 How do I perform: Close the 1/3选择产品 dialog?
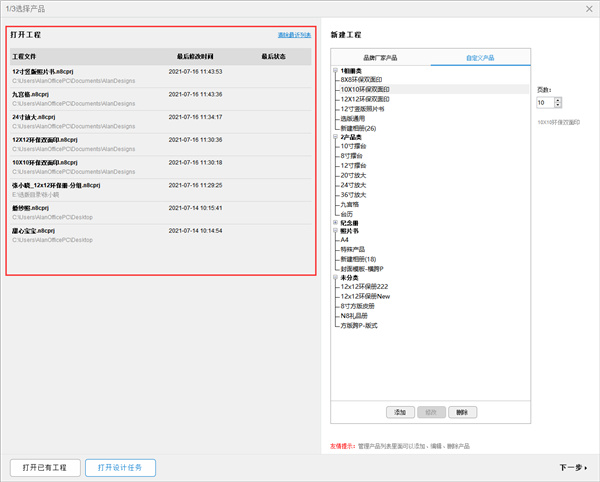click(589, 9)
